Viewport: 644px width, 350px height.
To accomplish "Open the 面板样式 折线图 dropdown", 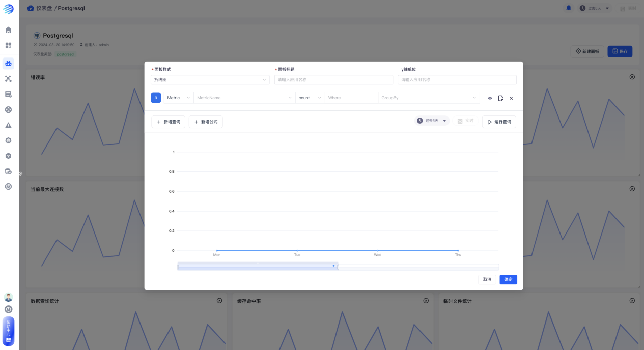I will tap(210, 80).
